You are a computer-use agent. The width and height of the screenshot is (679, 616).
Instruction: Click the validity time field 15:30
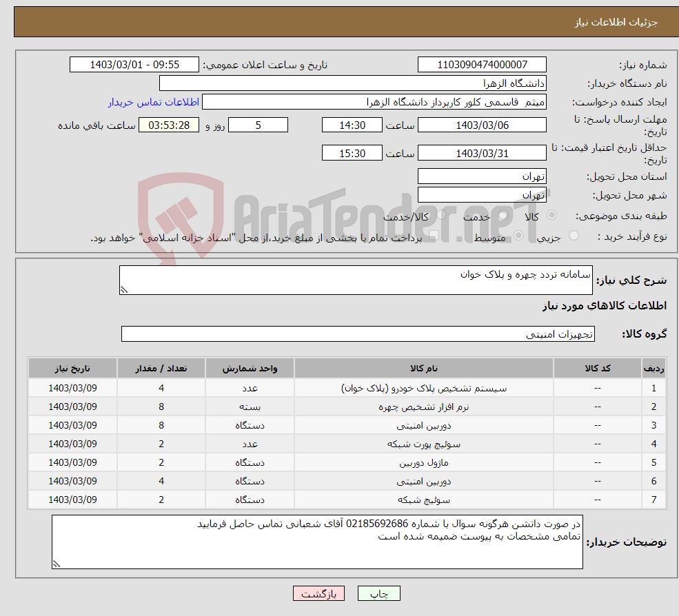pyautogui.click(x=352, y=153)
